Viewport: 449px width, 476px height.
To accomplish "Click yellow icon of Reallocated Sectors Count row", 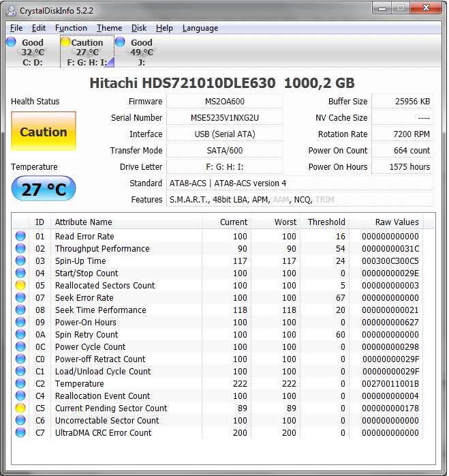I will 20,285.
